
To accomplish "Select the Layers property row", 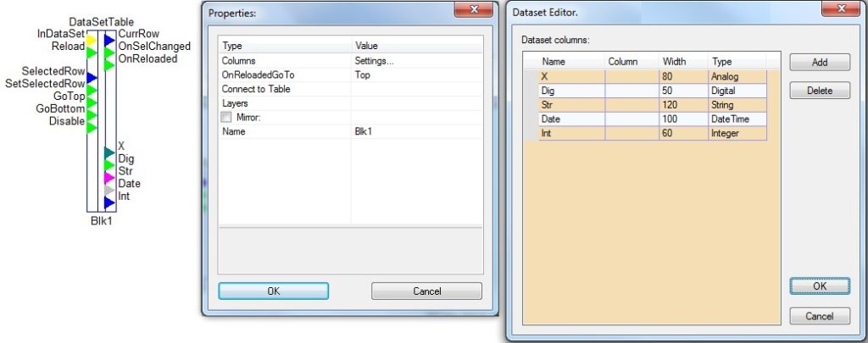I will [350, 103].
